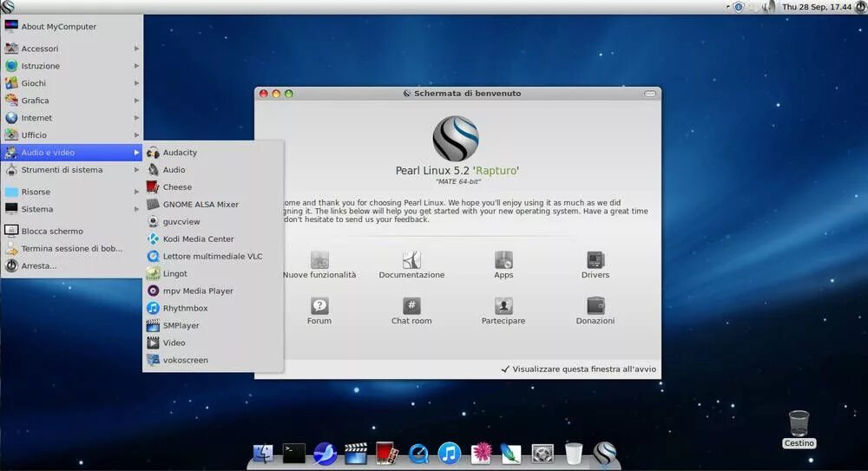Click the power icon in top panel
This screenshot has height=471, width=868.
[861, 7]
